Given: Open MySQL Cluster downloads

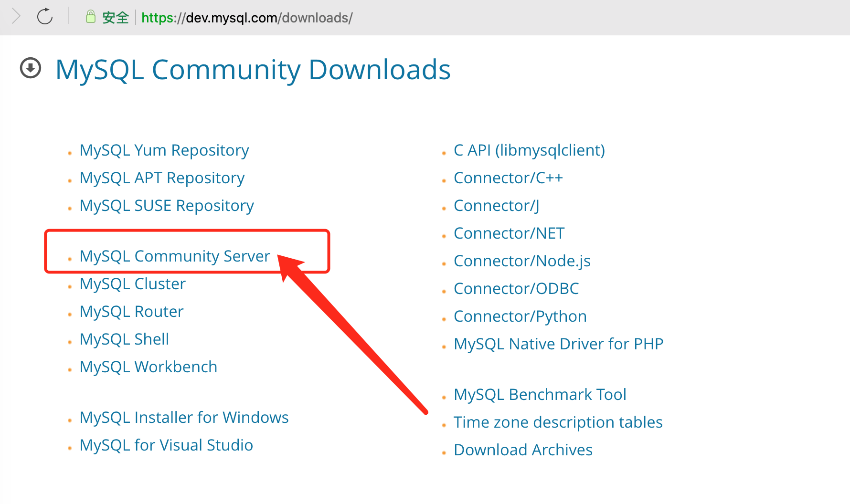Looking at the screenshot, I should pyautogui.click(x=132, y=283).
